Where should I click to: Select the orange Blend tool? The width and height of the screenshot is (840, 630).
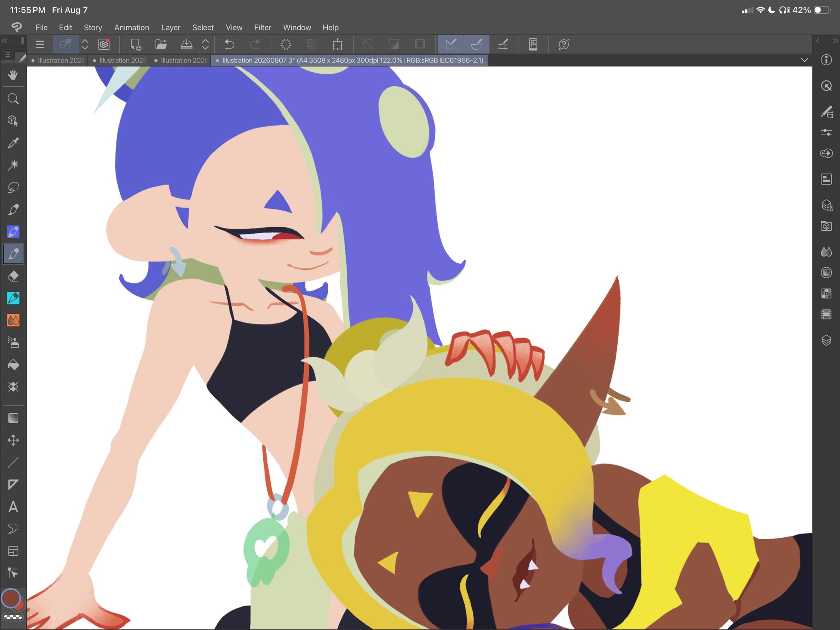click(13, 320)
